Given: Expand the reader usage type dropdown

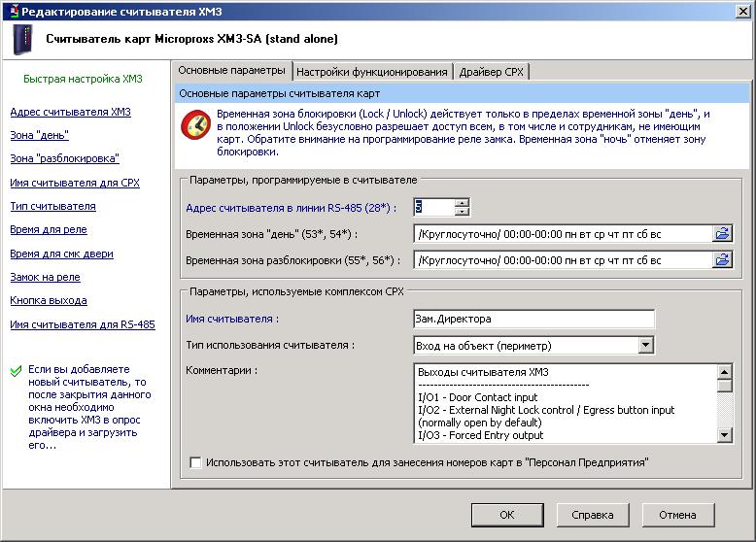Looking at the screenshot, I should [646, 345].
